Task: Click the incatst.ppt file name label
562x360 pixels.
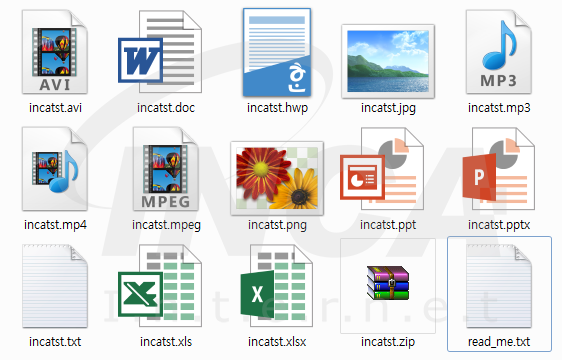Action: click(388, 225)
